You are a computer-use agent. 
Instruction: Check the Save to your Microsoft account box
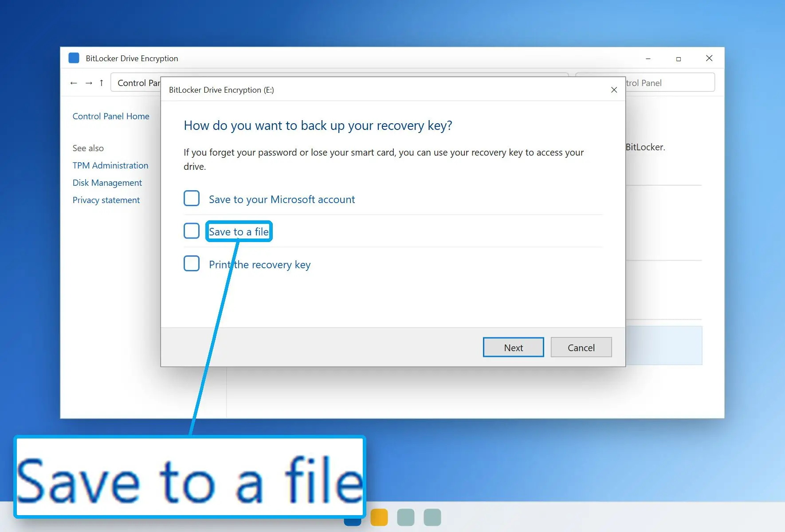pos(192,198)
